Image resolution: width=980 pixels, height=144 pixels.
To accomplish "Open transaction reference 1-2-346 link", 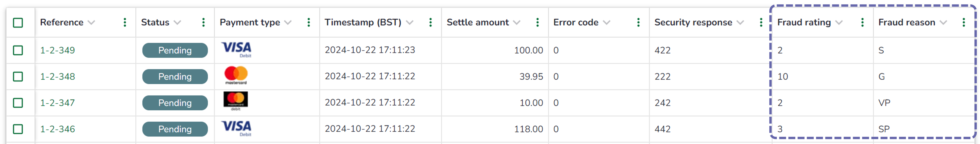I will click(57, 129).
